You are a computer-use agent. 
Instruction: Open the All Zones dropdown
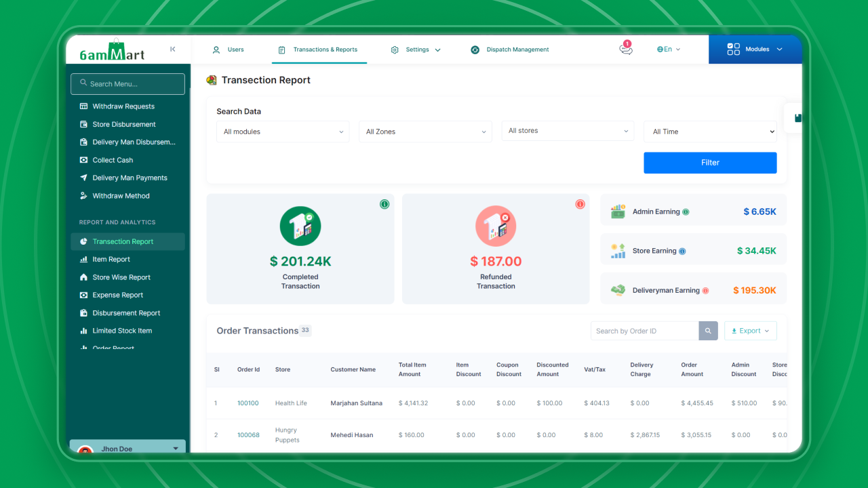coord(425,131)
